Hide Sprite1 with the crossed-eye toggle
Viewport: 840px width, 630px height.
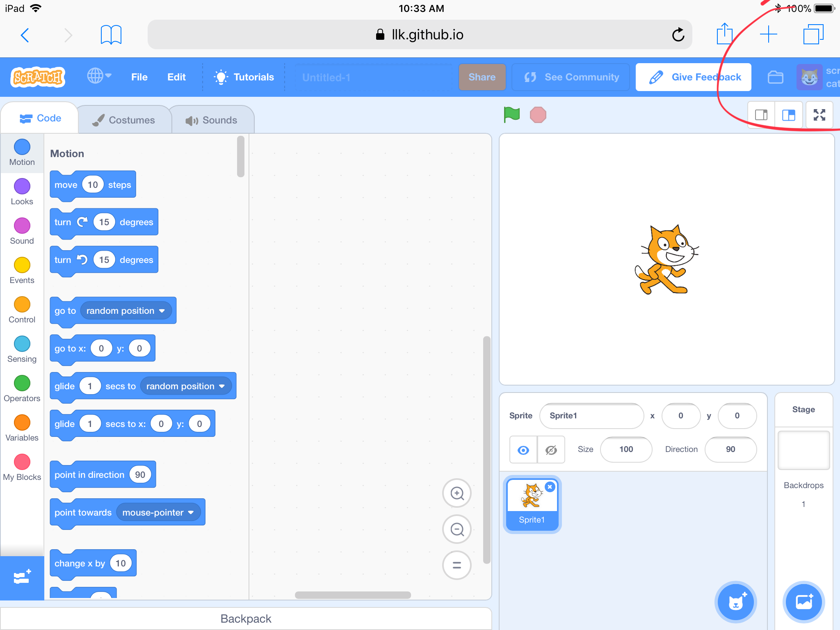[x=551, y=450]
